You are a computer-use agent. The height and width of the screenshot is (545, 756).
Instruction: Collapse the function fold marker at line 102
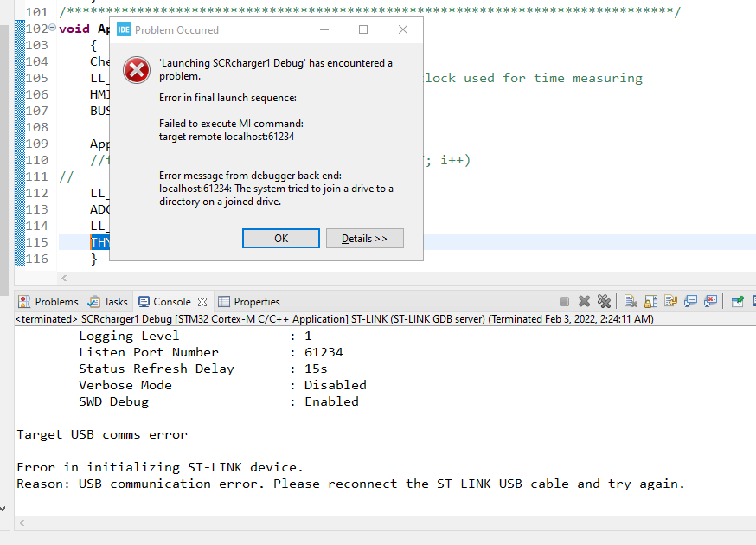[52, 28]
